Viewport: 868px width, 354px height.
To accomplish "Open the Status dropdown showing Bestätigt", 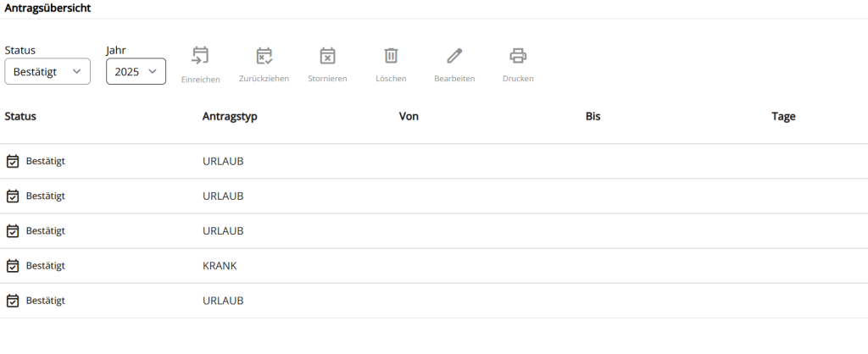I will pos(47,71).
